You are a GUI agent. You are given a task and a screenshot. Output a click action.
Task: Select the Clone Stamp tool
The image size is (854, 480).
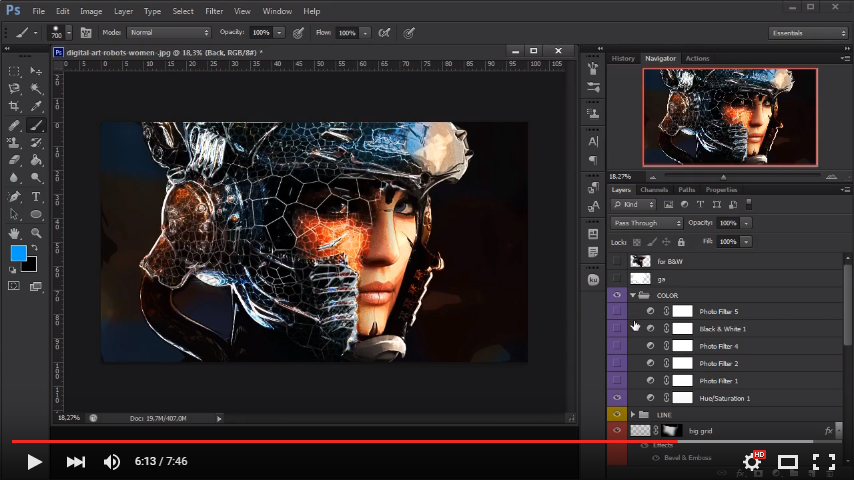[14, 143]
